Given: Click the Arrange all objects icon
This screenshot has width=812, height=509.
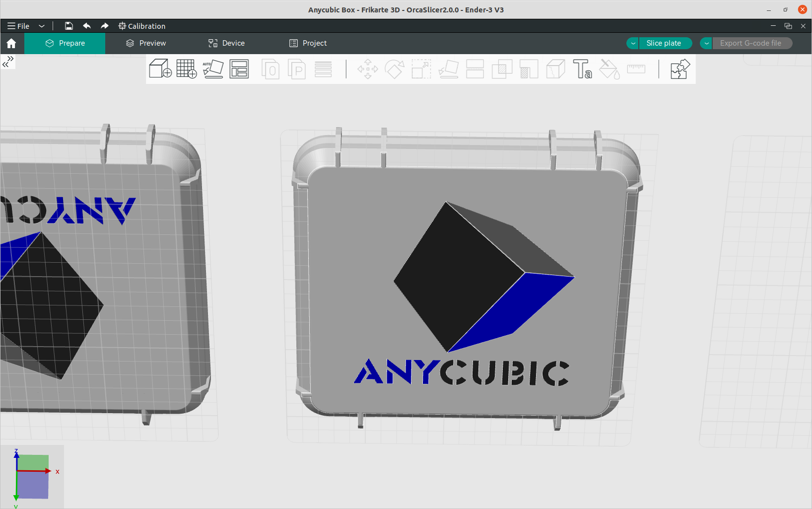Looking at the screenshot, I should pyautogui.click(x=239, y=69).
